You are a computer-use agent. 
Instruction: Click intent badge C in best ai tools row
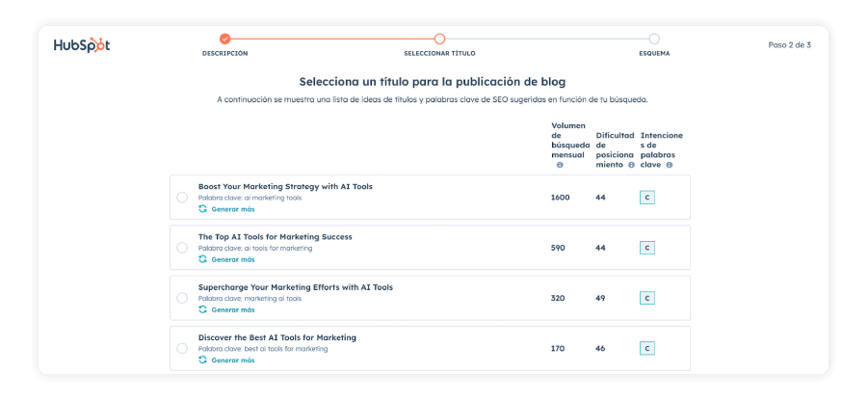tap(647, 348)
